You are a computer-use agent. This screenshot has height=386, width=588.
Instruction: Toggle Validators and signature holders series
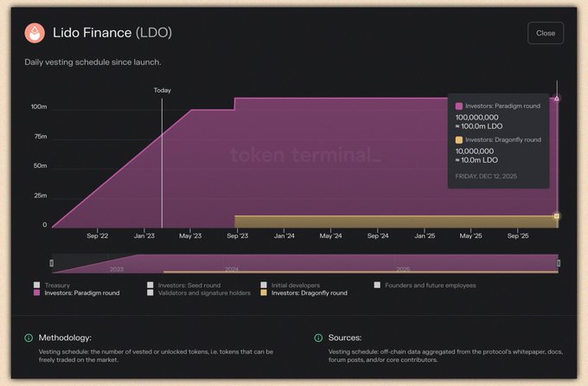click(150, 293)
